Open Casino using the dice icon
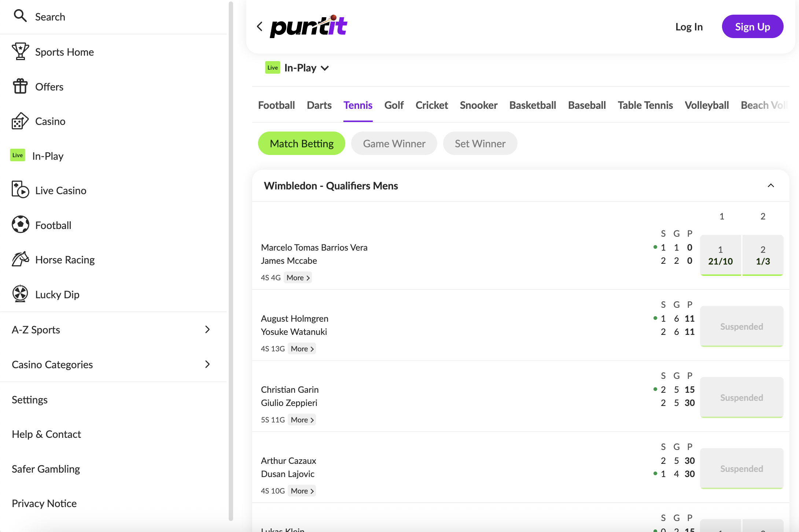 point(21,121)
